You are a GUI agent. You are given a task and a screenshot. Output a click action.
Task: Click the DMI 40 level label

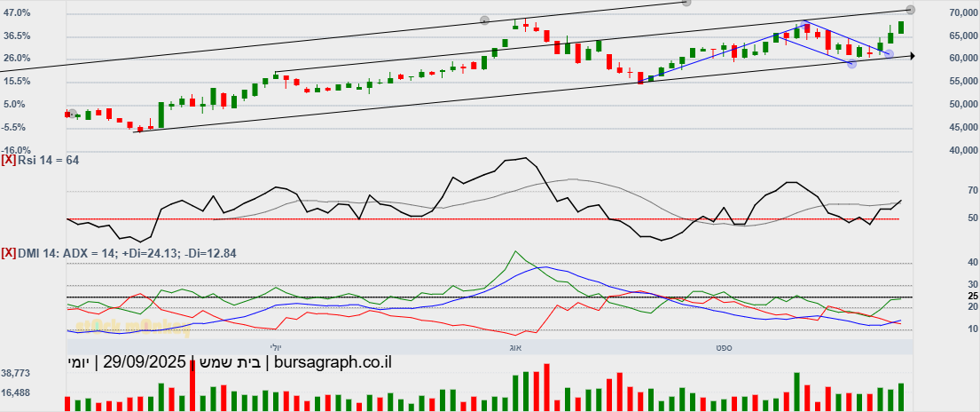tap(972, 262)
